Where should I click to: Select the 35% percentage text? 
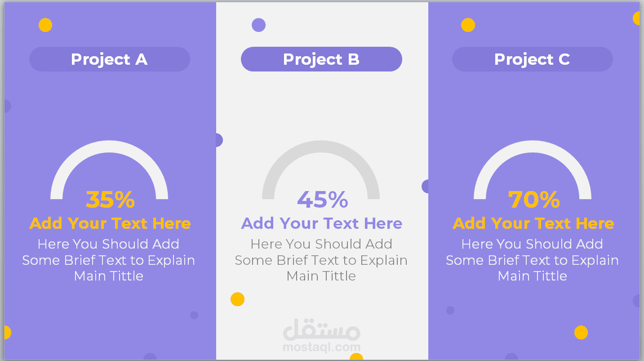click(110, 200)
